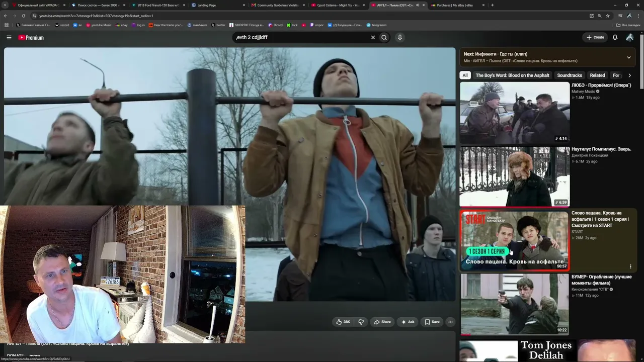Select the Soundtracks filter chip

coord(570,75)
